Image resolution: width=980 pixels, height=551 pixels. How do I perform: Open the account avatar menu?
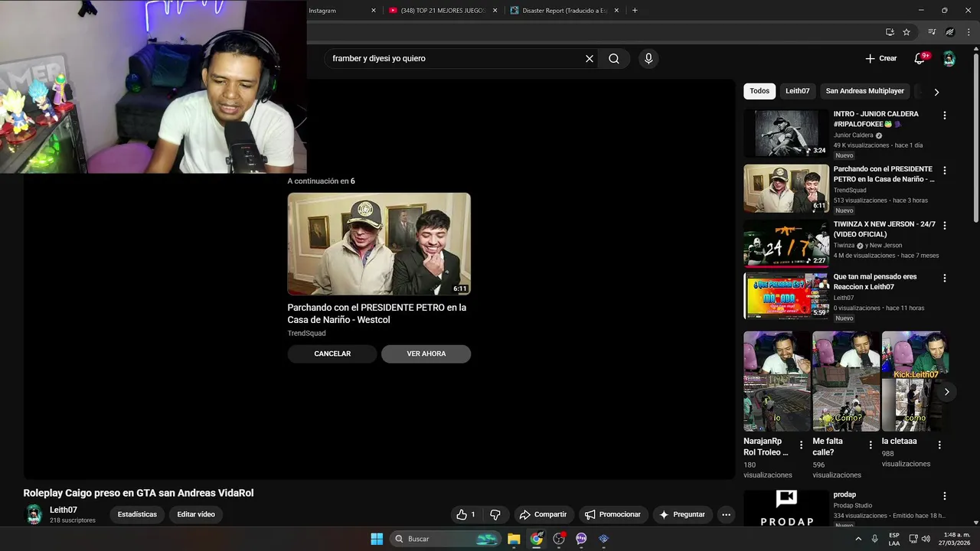949,59
